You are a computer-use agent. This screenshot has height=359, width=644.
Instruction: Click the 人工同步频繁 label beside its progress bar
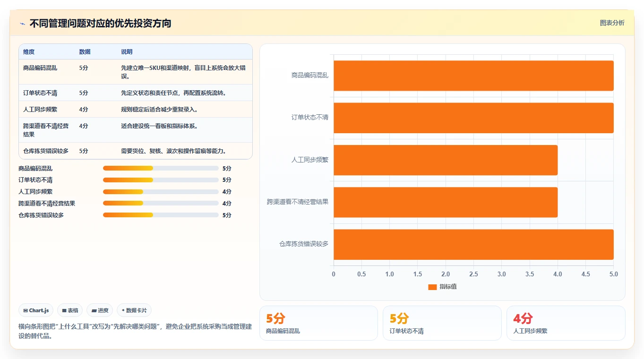pos(35,192)
